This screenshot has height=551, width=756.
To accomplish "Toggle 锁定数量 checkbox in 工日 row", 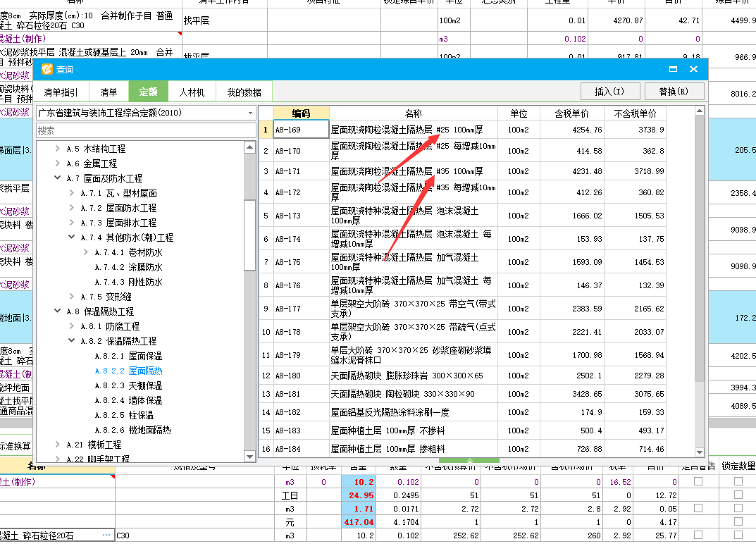I will (x=738, y=495).
